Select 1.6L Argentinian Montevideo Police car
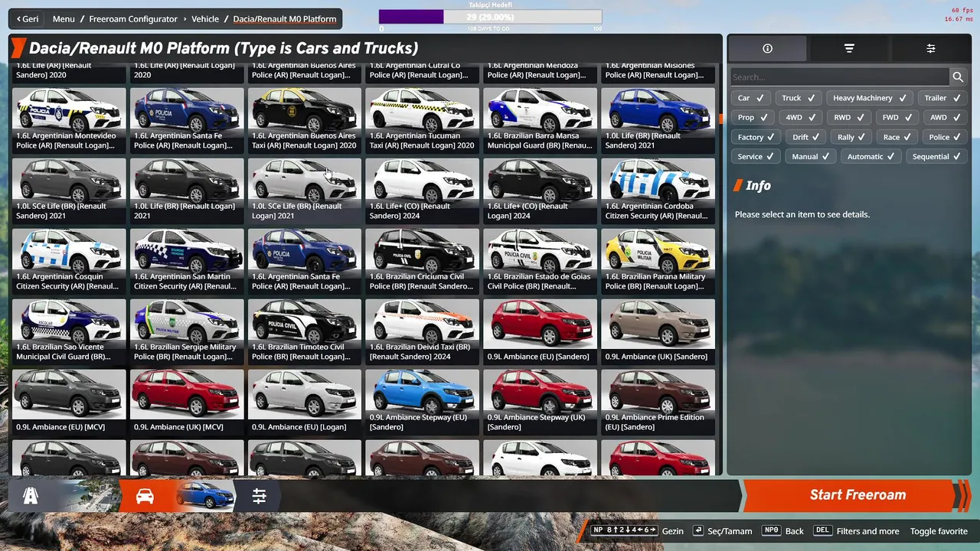Viewport: 980px width, 551px height. point(69,120)
